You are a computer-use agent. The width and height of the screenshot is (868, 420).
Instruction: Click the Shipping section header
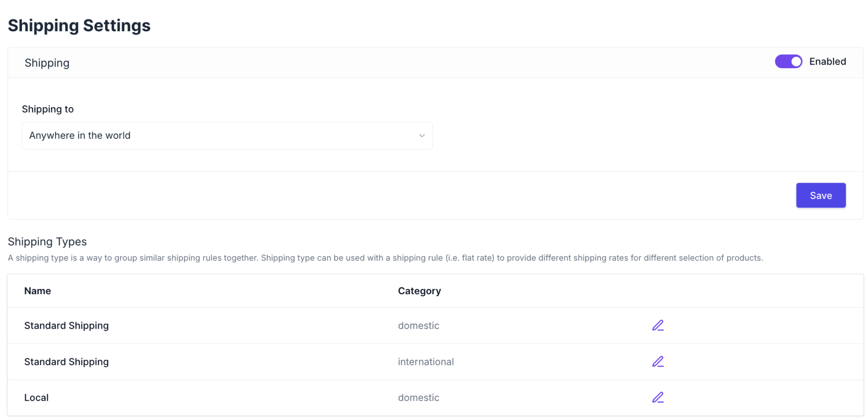pos(47,63)
